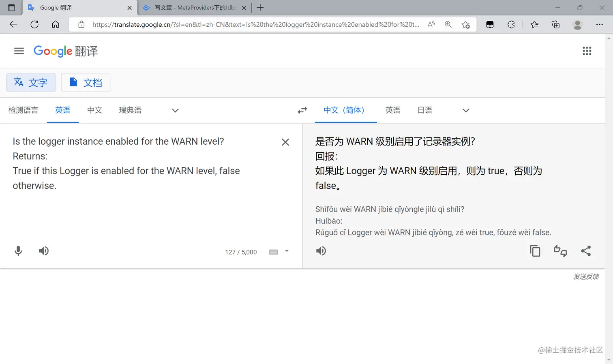Click the browser address bar URL

pos(255,24)
